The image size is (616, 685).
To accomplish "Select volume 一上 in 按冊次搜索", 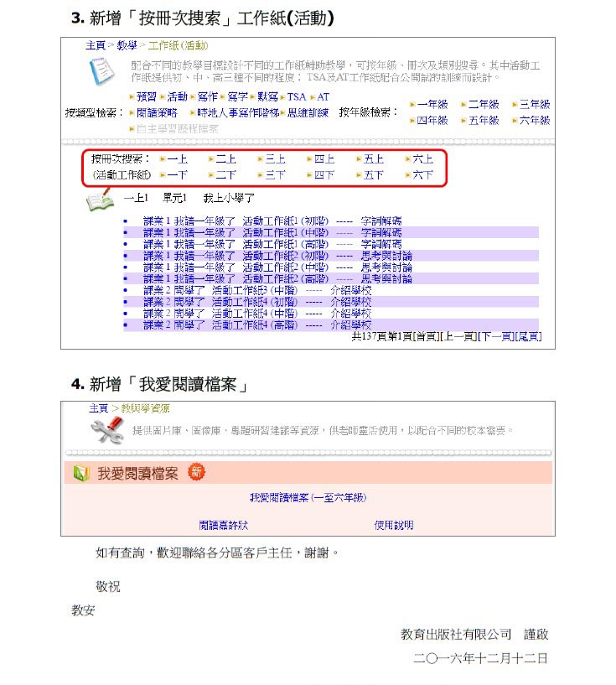I will pyautogui.click(x=177, y=158).
